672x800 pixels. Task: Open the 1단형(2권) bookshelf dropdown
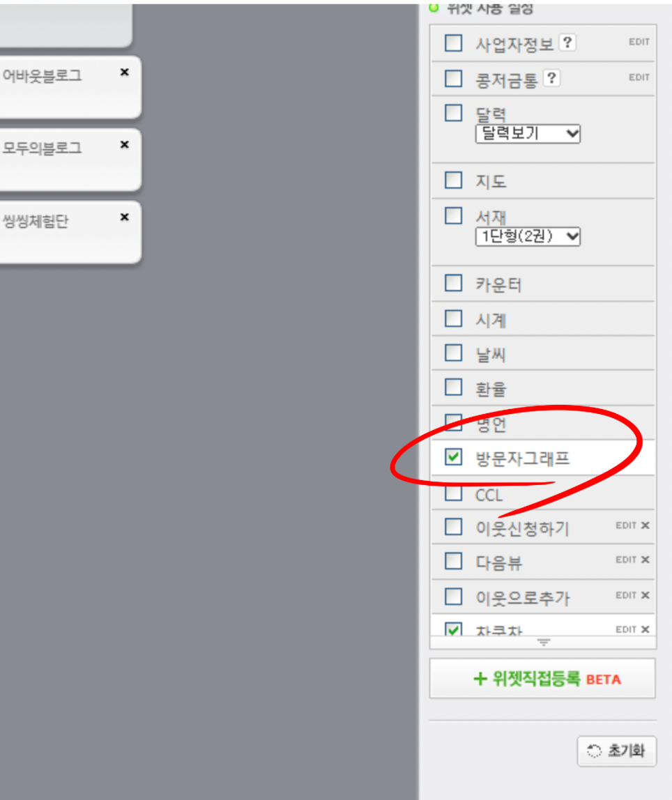pos(528,236)
